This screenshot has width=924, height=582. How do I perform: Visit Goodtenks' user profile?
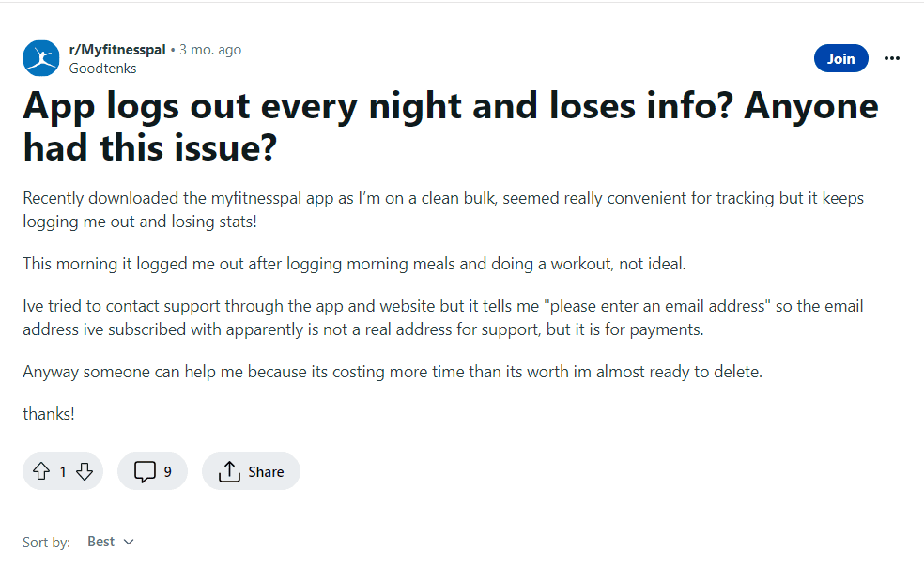coord(102,68)
